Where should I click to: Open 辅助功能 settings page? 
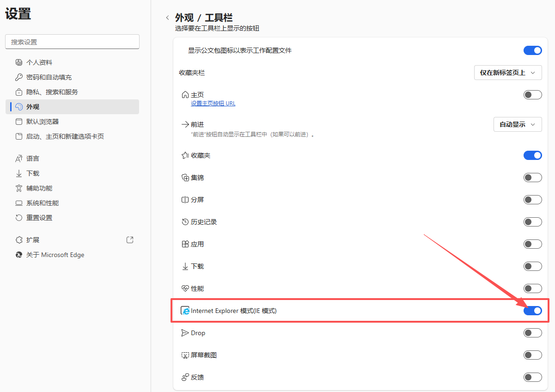coord(72,188)
